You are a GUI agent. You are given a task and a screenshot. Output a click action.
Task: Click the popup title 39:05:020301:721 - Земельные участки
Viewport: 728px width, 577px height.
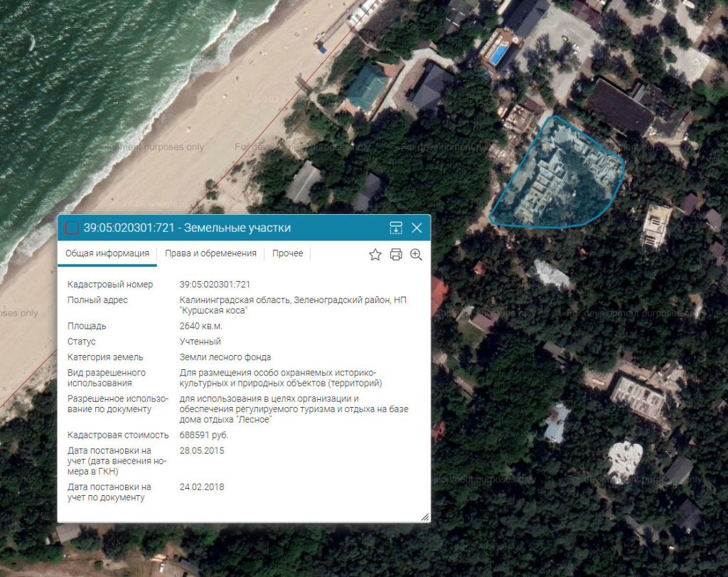click(187, 228)
